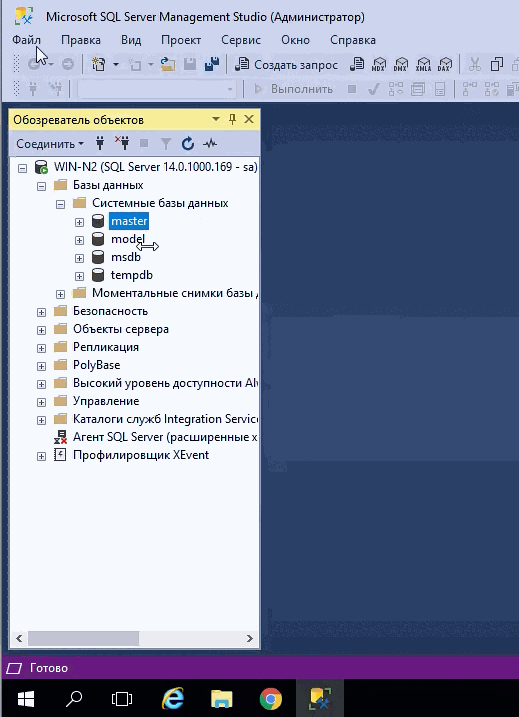Select the Агент SQL Server tree item
Viewport: 519px width, 717px height.
(x=165, y=437)
